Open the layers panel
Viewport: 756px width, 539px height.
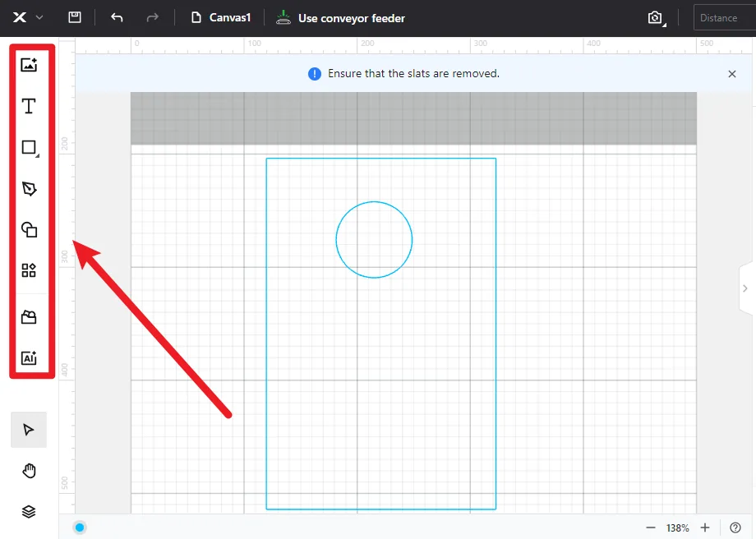[29, 512]
